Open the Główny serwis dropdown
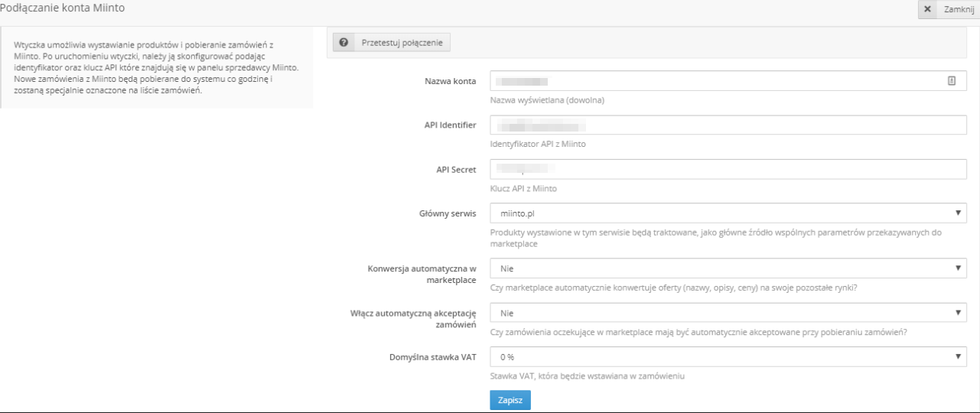This screenshot has height=413, width=980. coord(729,213)
